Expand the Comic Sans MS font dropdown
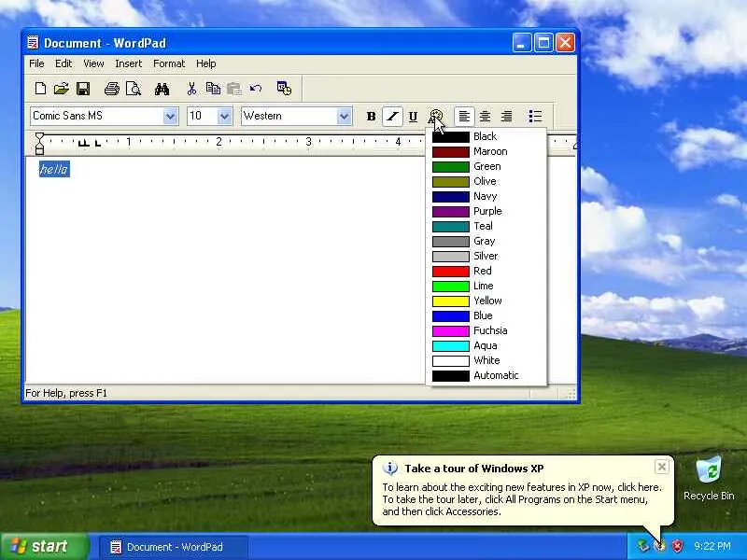The width and height of the screenshot is (747, 560). click(x=170, y=116)
